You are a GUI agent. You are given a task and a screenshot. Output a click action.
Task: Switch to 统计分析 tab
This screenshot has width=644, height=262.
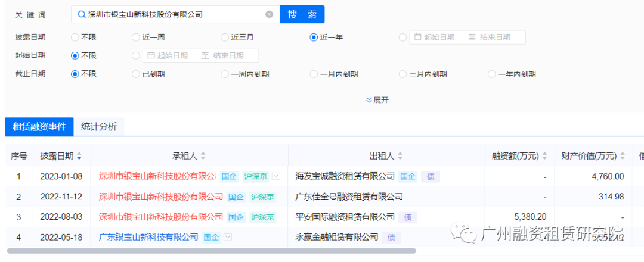pos(99,126)
